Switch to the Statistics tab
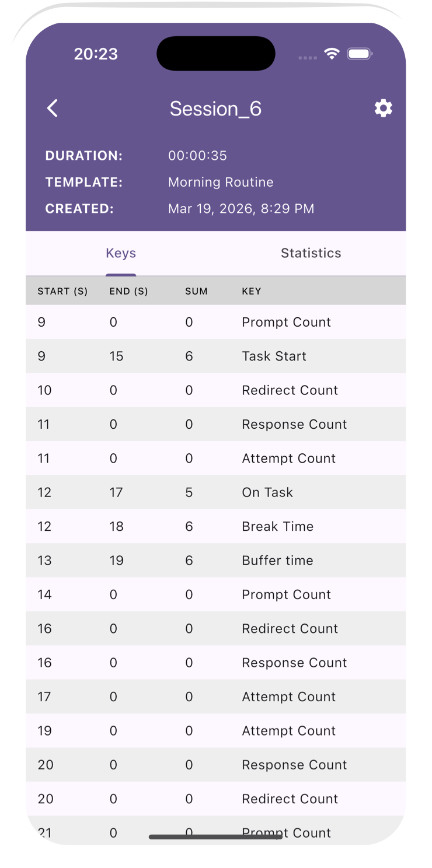This screenshot has height=868, width=432. pos(311,253)
